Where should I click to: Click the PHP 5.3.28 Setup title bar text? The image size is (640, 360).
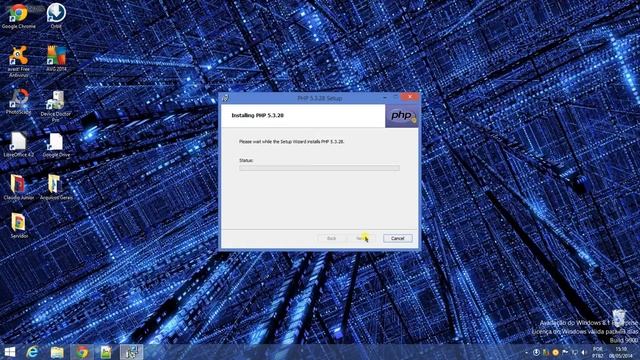[320, 98]
